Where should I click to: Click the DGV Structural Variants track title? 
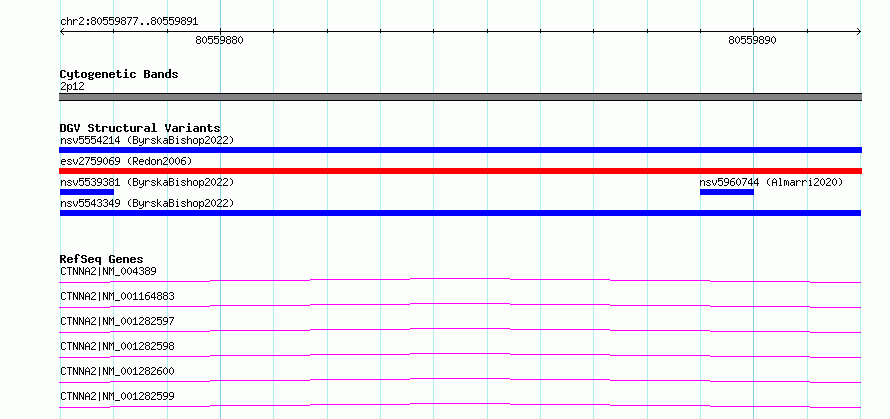click(x=140, y=128)
